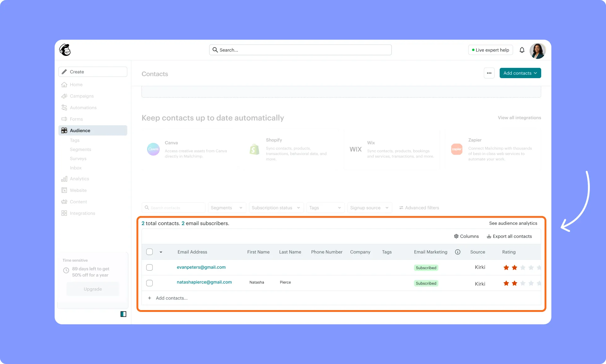Expand the select-all dropdown arrow
Viewport: 606px width, 364px height.
tap(161, 252)
